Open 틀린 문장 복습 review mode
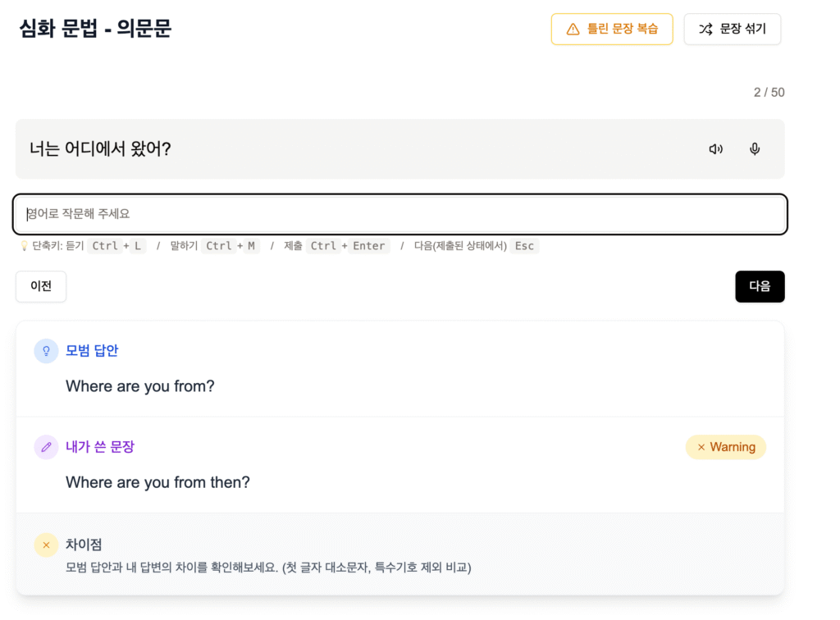Viewport: 840px width, 620px height. (x=612, y=29)
